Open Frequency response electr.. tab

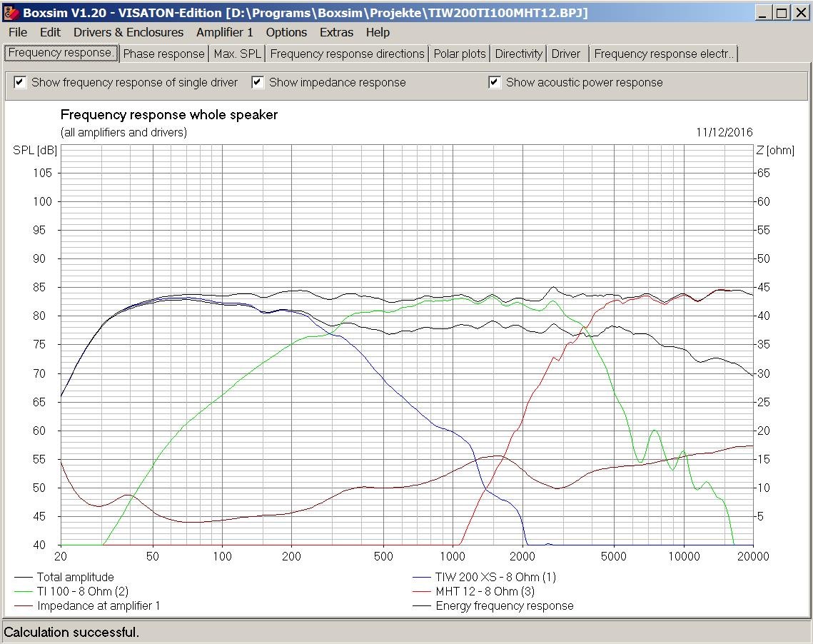[664, 54]
